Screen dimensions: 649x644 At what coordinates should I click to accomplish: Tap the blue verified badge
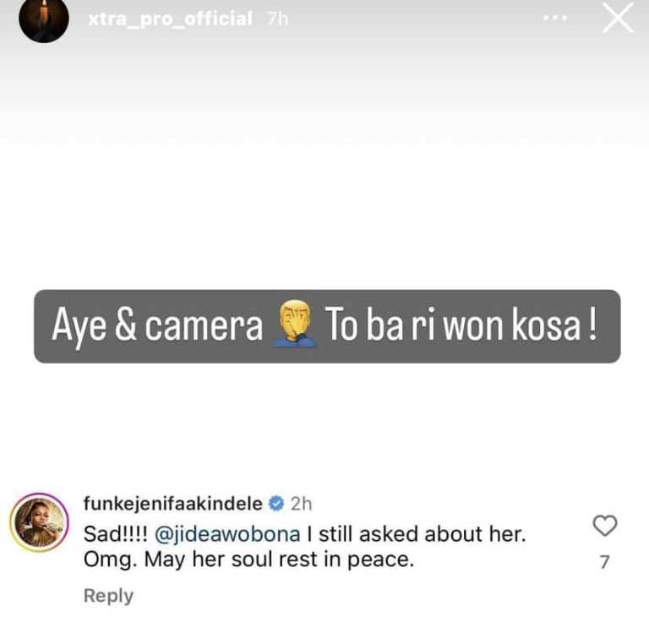(x=275, y=504)
